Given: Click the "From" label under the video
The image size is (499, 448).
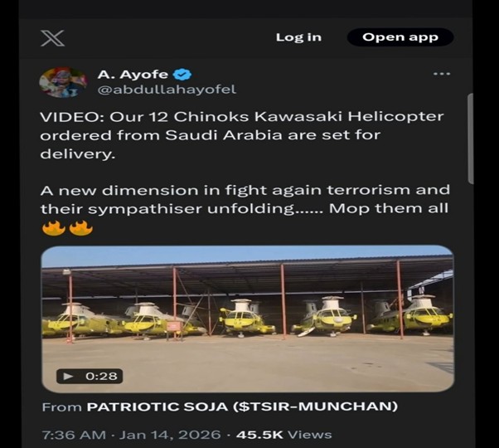Looking at the screenshot, I should pos(61,407).
